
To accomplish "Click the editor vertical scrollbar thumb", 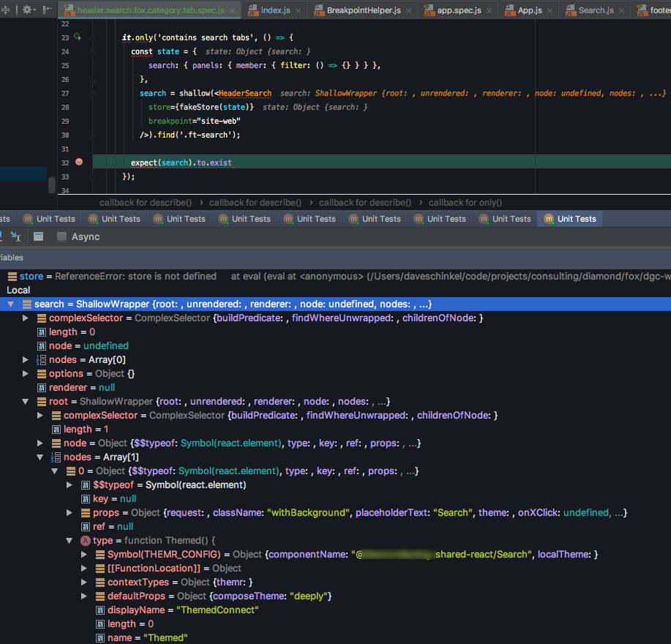I will 52,185.
